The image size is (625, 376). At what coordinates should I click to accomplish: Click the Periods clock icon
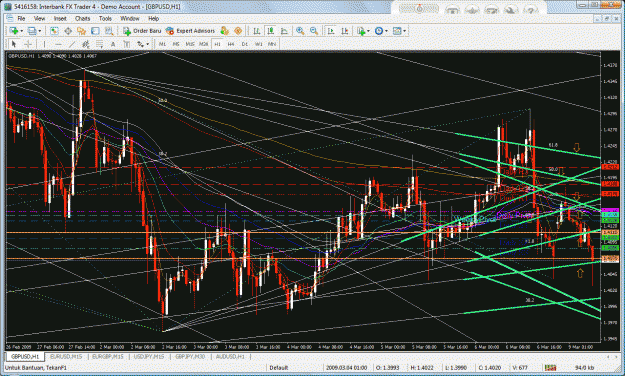[379, 31]
